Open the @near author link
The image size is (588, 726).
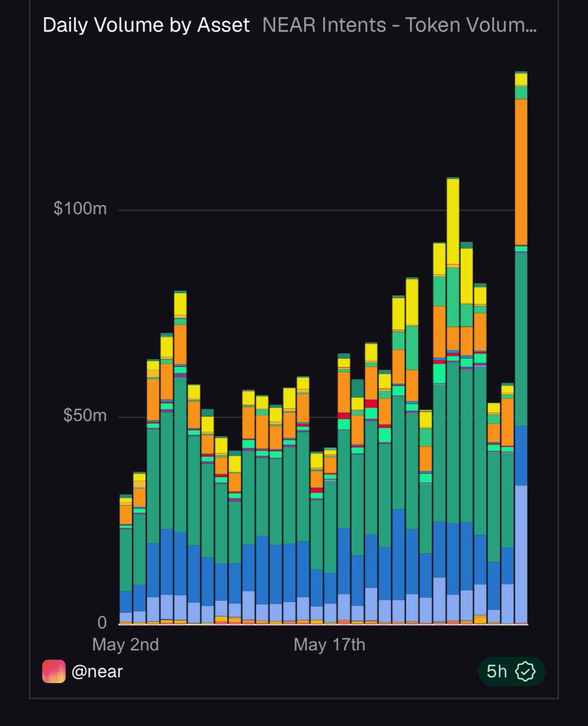[x=97, y=672]
